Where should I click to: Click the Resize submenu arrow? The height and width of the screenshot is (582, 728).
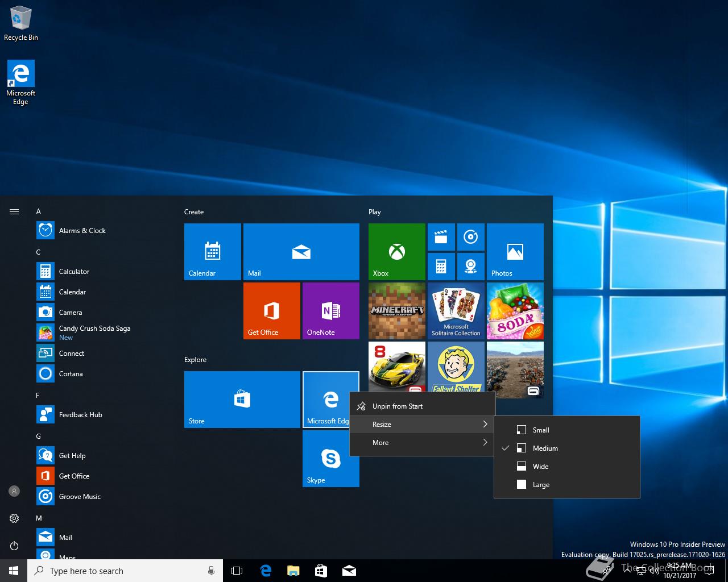click(485, 425)
